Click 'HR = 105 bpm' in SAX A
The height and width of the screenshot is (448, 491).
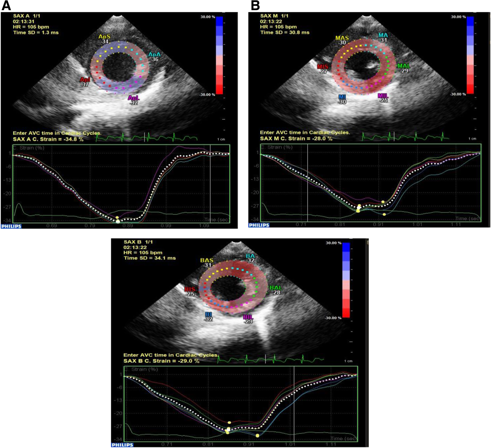click(x=31, y=27)
